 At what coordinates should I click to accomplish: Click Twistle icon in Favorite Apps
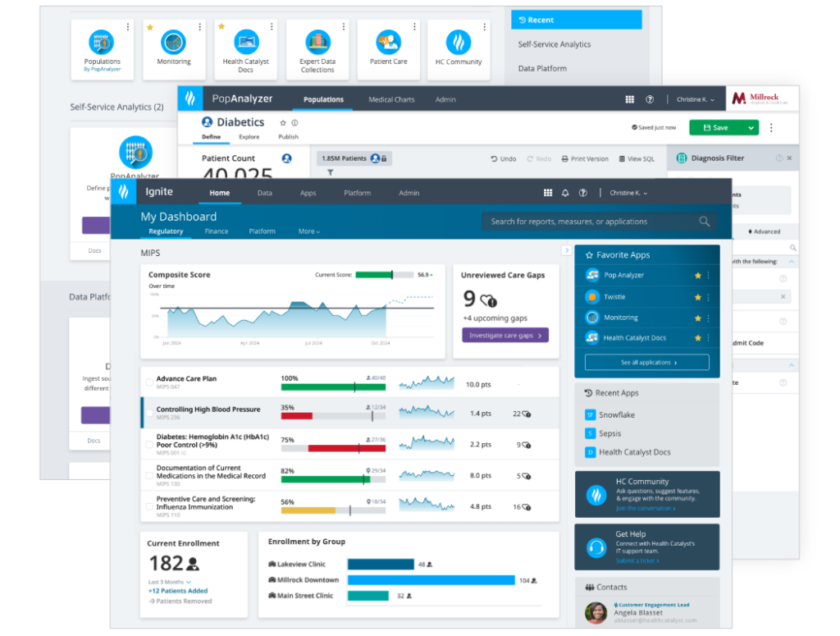click(592, 297)
